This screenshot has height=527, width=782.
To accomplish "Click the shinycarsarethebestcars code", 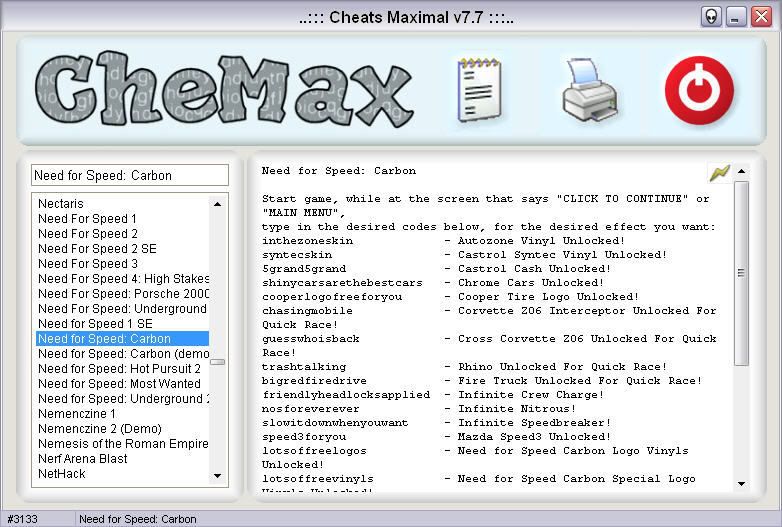I will pos(342,283).
